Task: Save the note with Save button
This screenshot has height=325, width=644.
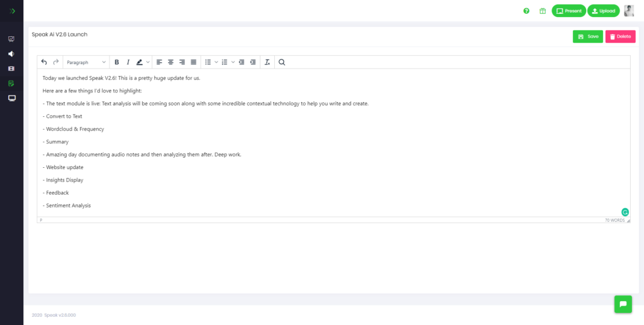Action: (588, 36)
